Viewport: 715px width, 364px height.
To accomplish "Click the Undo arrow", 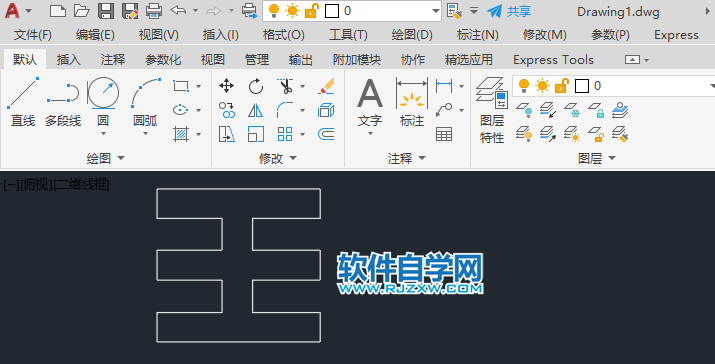I will tap(178, 10).
